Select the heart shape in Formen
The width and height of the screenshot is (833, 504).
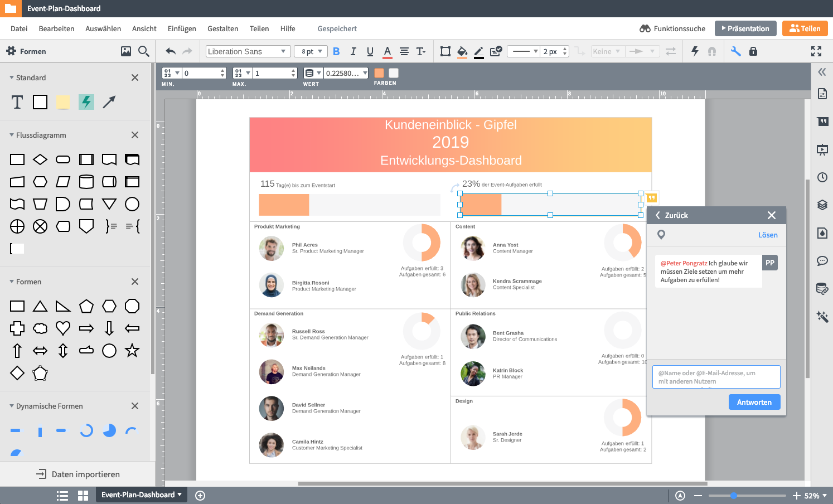(x=63, y=328)
